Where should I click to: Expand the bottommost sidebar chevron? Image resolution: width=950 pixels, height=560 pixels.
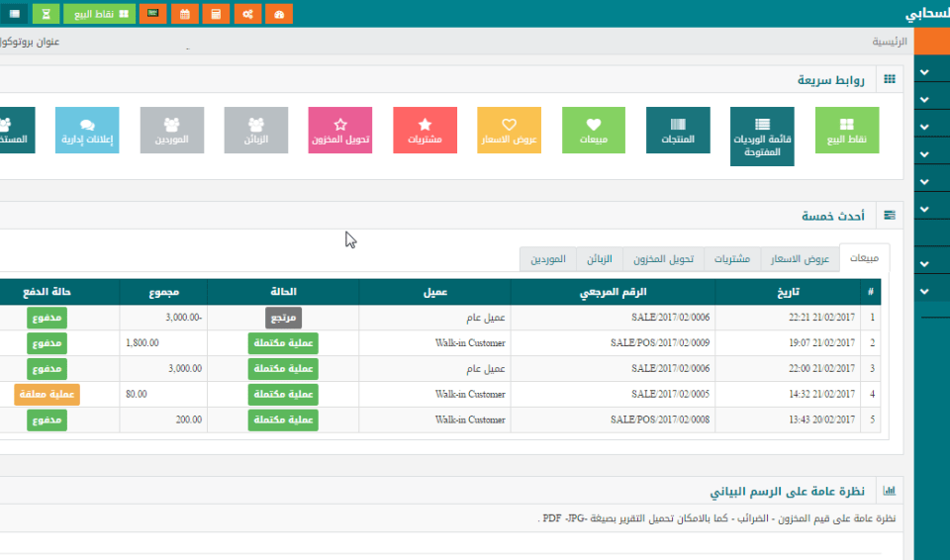coord(924,291)
